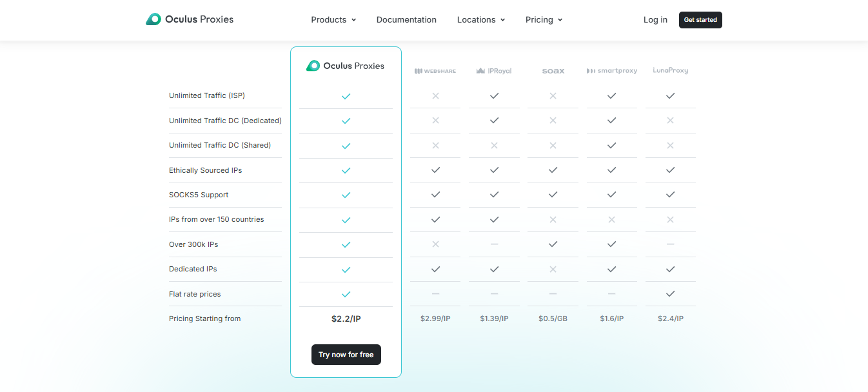Click the Oculus Proxies logo in header

tap(190, 19)
